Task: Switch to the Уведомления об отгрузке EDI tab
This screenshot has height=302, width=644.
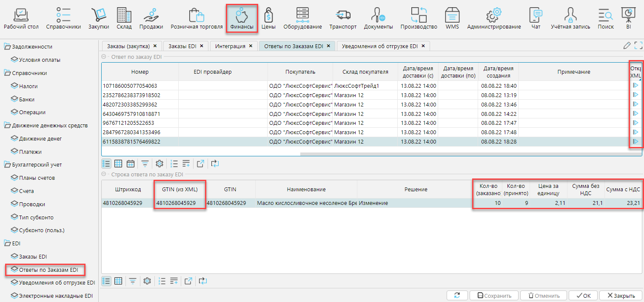Action: click(x=380, y=46)
